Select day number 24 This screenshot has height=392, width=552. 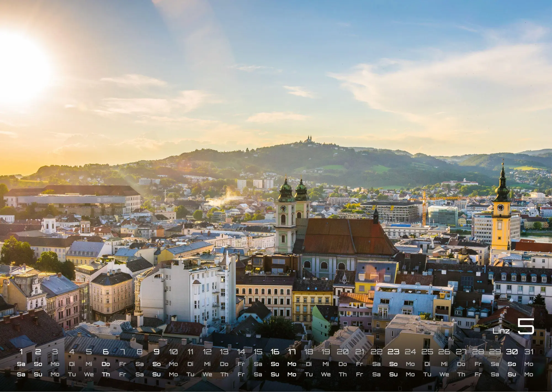tap(410, 352)
